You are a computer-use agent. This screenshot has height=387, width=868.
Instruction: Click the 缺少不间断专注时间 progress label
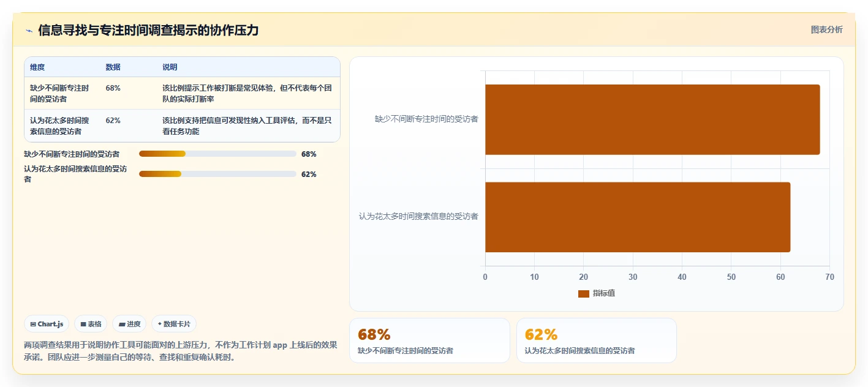point(72,154)
